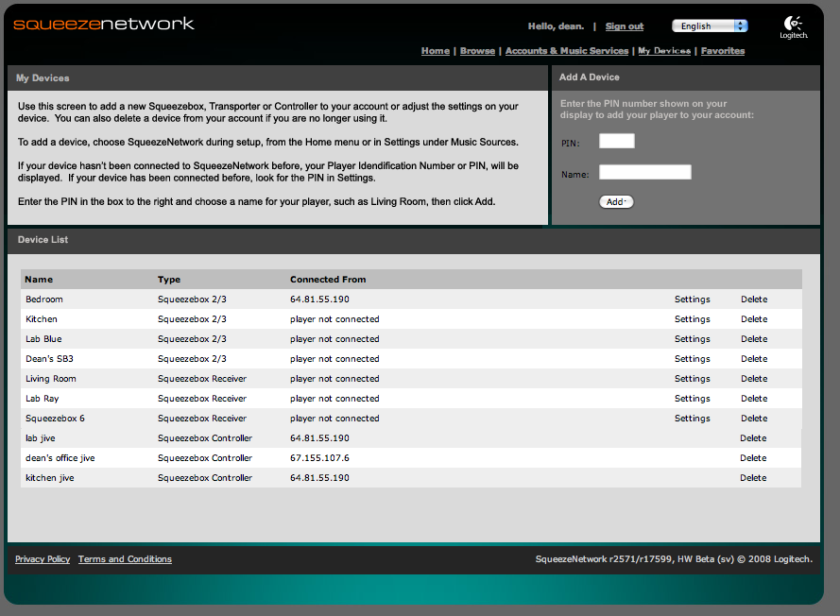Open the Terms and Conditions link
Image resolution: width=840 pixels, height=616 pixels.
point(125,559)
